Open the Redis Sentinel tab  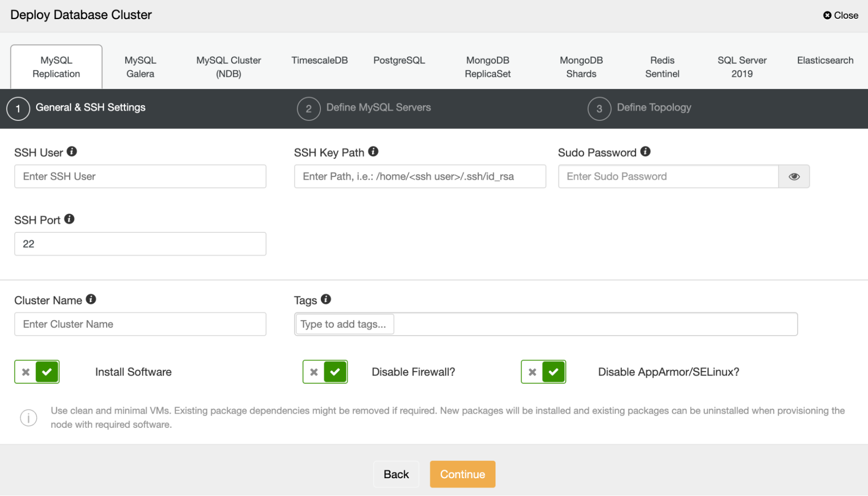[x=662, y=67]
